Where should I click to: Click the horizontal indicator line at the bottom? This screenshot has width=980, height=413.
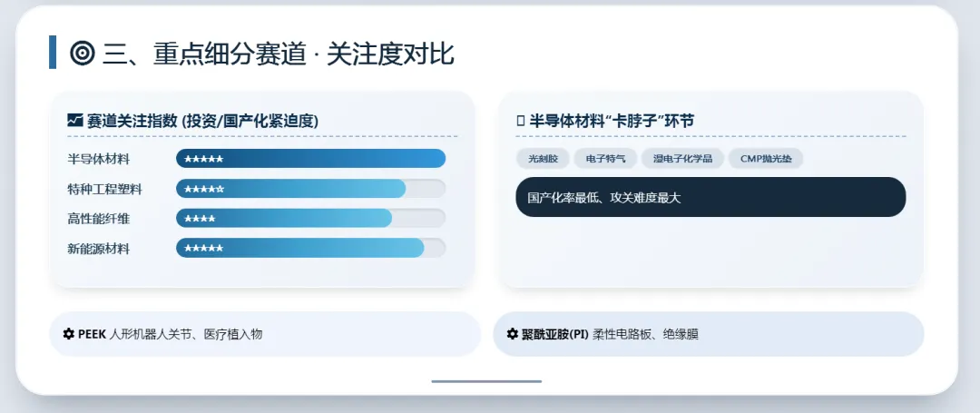(x=486, y=381)
